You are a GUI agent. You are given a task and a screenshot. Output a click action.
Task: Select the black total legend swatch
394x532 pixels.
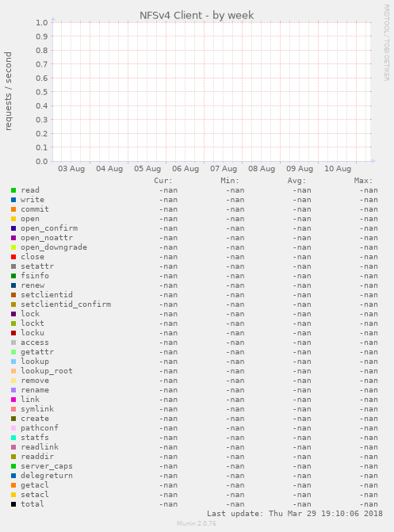point(13,504)
